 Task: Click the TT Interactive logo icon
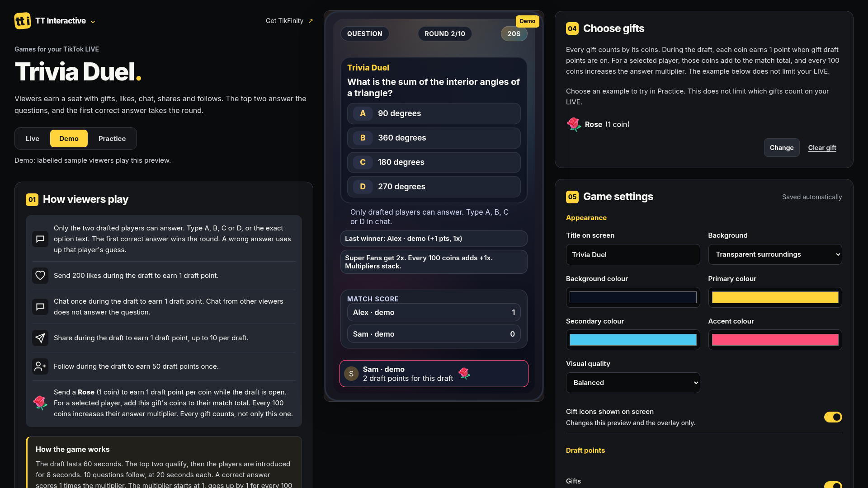(x=23, y=21)
